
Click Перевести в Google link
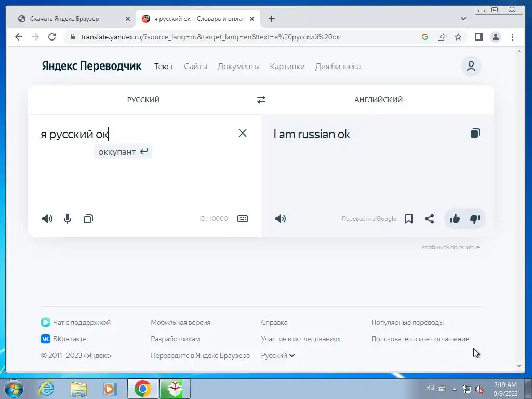coord(369,219)
